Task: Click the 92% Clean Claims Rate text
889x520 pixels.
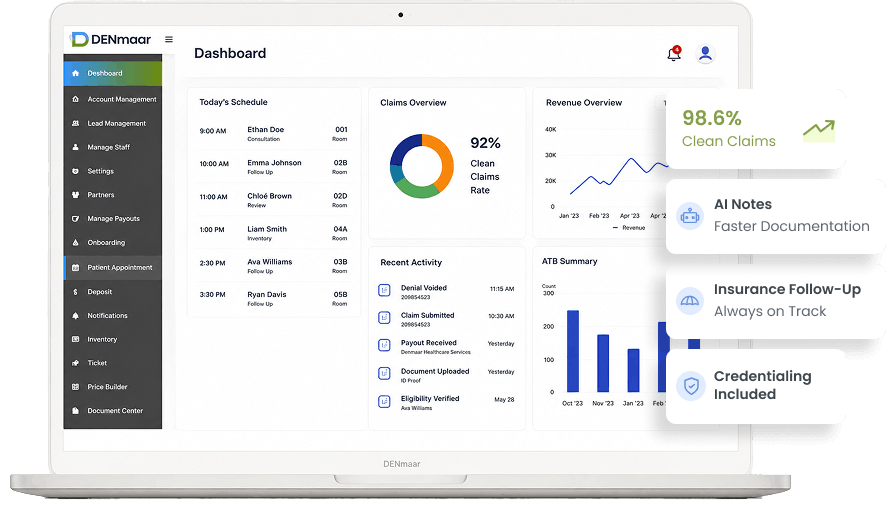Action: pos(485,165)
